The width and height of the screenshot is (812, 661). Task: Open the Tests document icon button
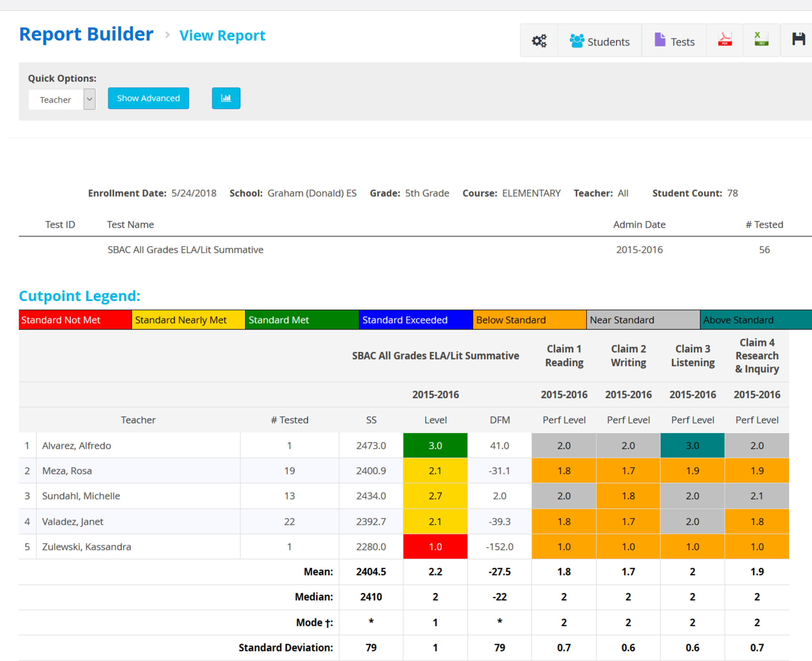click(x=674, y=41)
